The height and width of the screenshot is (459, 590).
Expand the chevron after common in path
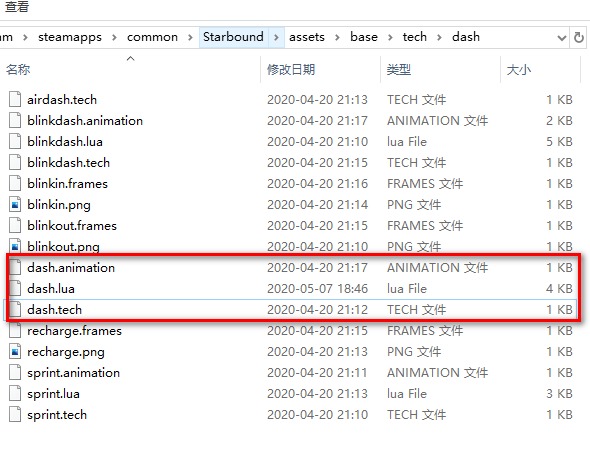click(x=190, y=37)
